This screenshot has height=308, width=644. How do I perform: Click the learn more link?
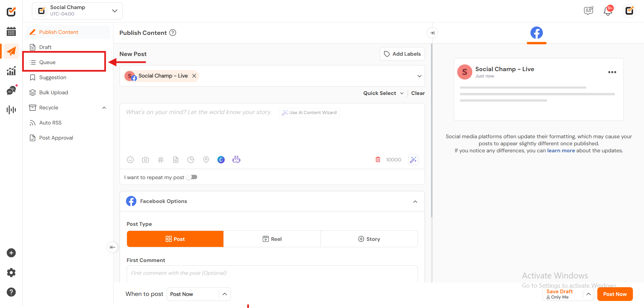(x=561, y=151)
